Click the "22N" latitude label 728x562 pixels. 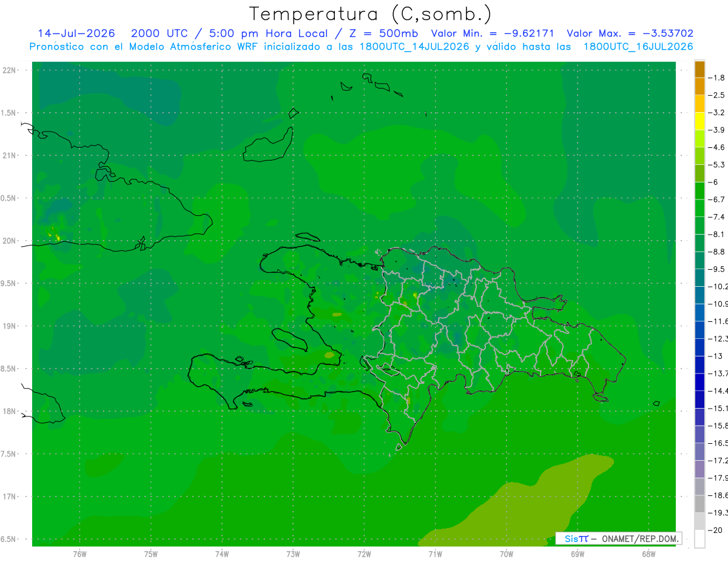[9, 70]
